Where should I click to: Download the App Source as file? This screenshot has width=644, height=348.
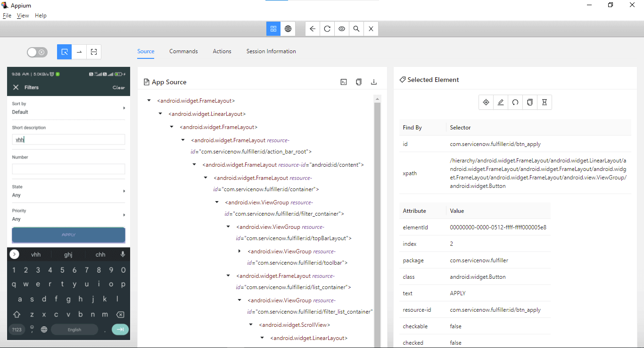374,82
